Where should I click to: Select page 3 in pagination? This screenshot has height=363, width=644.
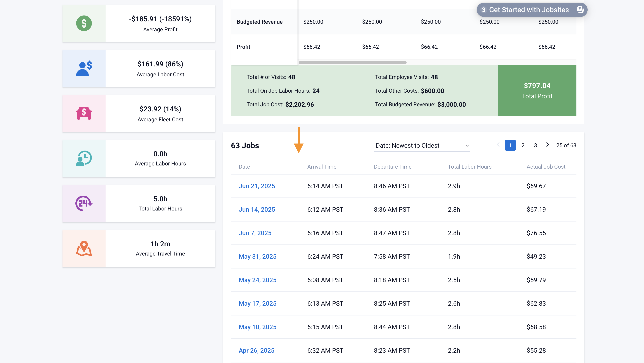click(535, 145)
